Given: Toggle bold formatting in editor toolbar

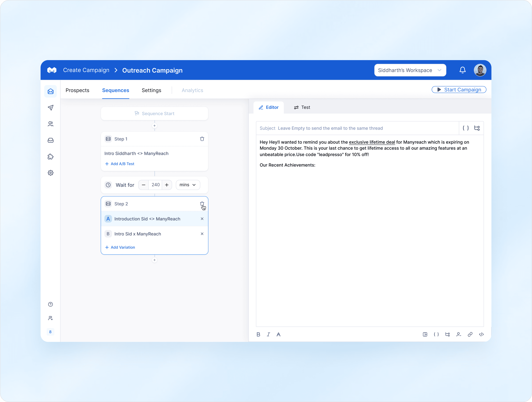Looking at the screenshot, I should tap(258, 334).
